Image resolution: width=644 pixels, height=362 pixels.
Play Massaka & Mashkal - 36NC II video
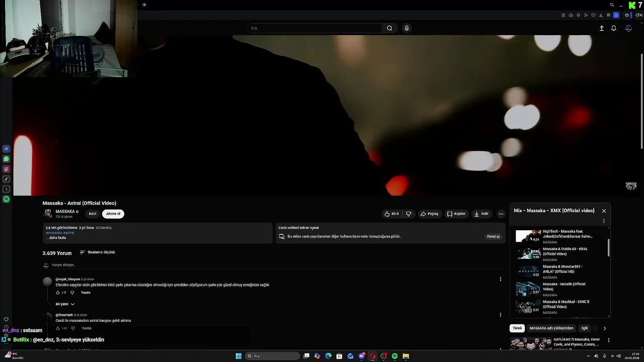tap(528, 306)
